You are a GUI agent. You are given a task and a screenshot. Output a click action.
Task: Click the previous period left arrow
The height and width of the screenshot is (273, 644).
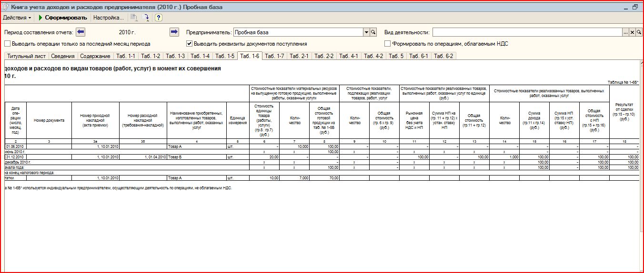(80, 32)
